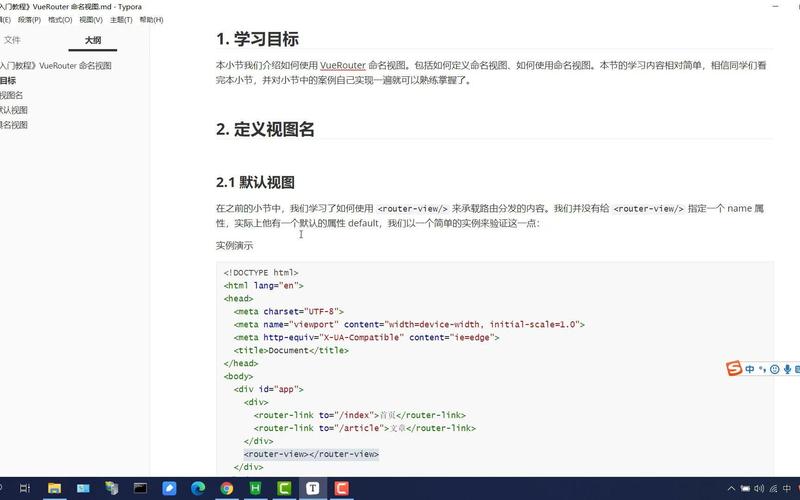Click the Sogou input method S logo
Viewport: 800px width, 500px height.
coord(734,368)
